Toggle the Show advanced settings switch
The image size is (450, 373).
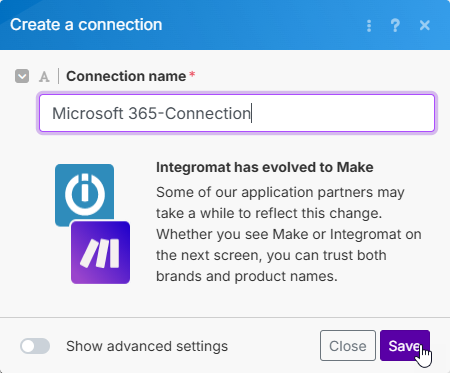coord(35,346)
